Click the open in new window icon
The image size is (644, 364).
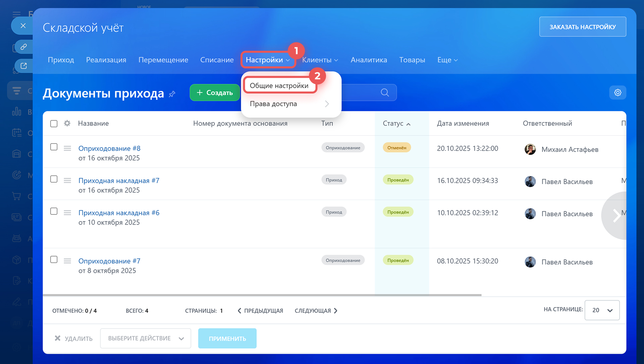(23, 66)
